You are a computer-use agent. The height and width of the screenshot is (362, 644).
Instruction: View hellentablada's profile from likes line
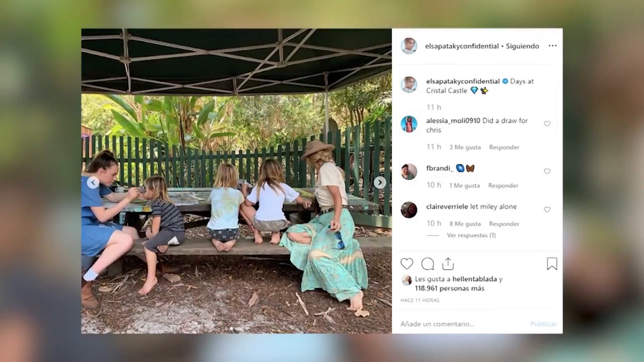point(474,279)
